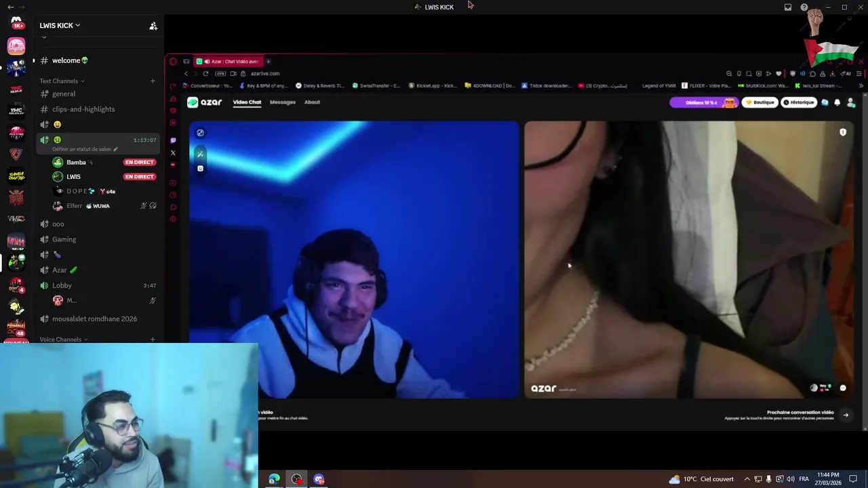Click the invite people icon beside LWIS KICK
Image resolution: width=868 pixels, height=488 pixels.
coord(153,26)
